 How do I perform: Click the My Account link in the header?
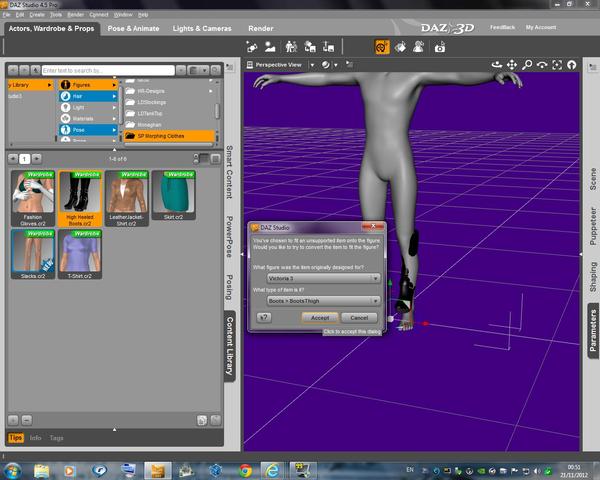point(541,27)
